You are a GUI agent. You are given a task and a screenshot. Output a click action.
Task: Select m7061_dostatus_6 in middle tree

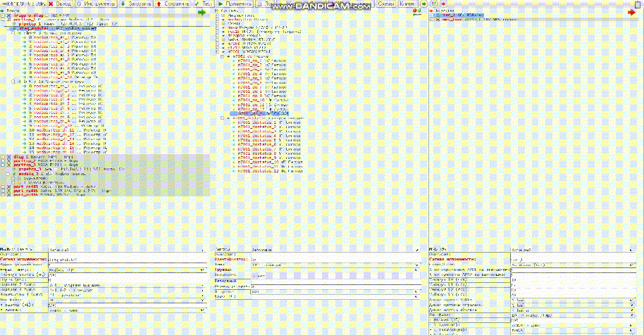[x=269, y=145]
